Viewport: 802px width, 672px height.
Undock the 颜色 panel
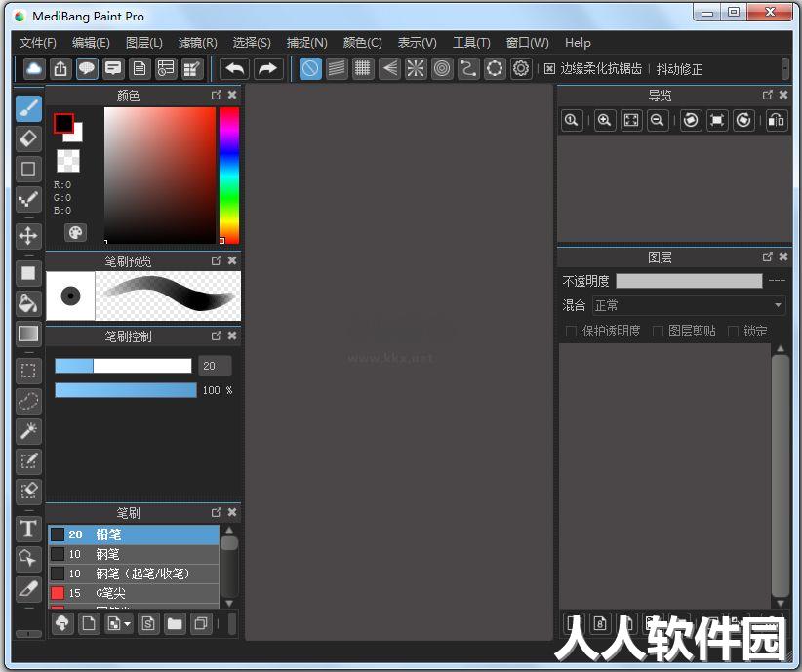click(217, 96)
